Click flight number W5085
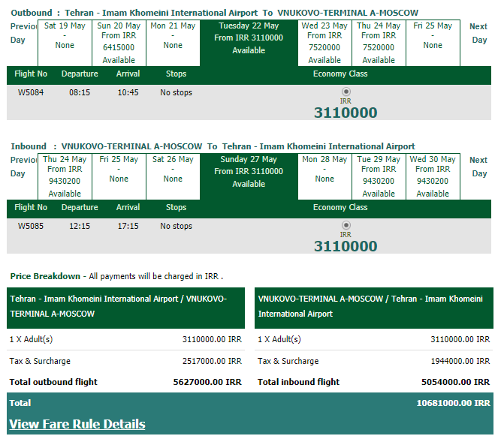The image size is (504, 445). click(x=31, y=226)
